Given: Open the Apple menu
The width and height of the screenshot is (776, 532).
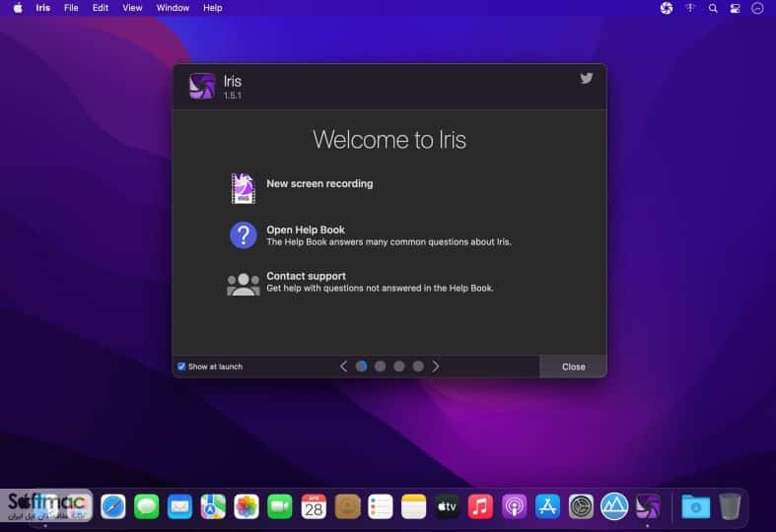Looking at the screenshot, I should pos(18,8).
